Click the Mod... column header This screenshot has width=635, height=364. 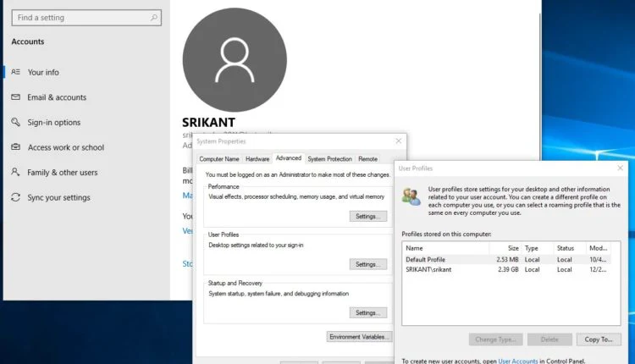pos(598,248)
